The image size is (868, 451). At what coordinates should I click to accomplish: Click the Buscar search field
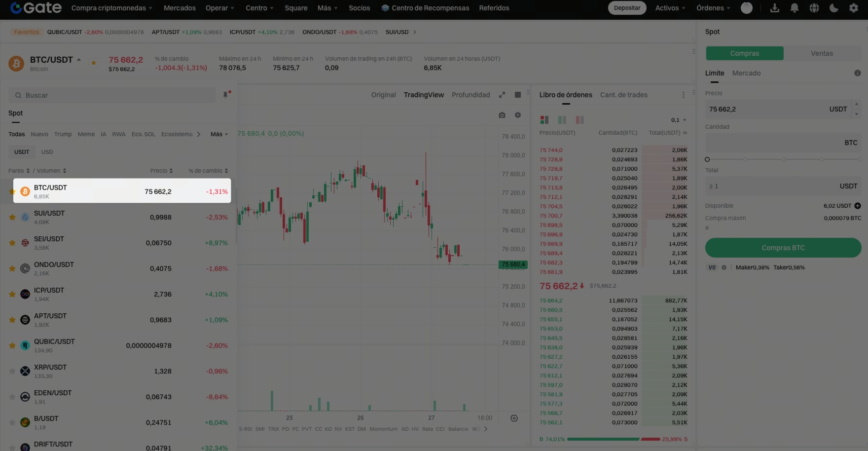tap(112, 95)
